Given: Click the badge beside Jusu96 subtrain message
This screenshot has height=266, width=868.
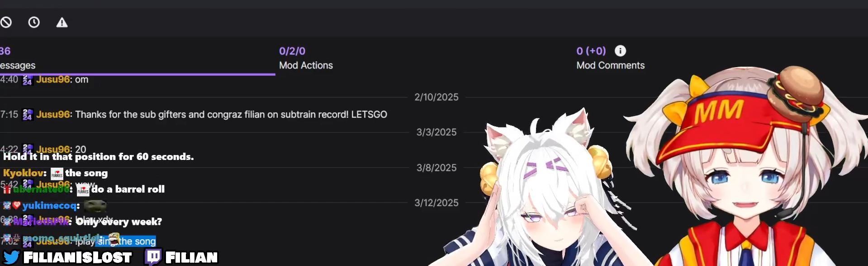Looking at the screenshot, I should pyautogui.click(x=27, y=115).
